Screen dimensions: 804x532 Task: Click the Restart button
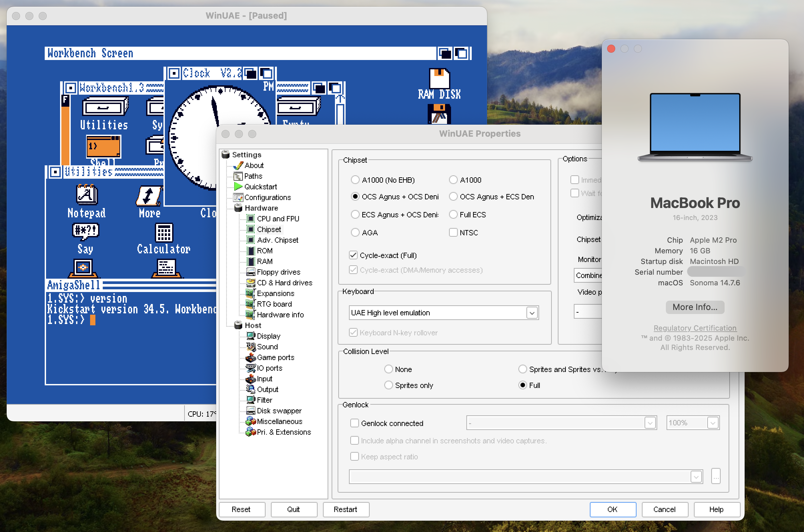click(x=346, y=509)
